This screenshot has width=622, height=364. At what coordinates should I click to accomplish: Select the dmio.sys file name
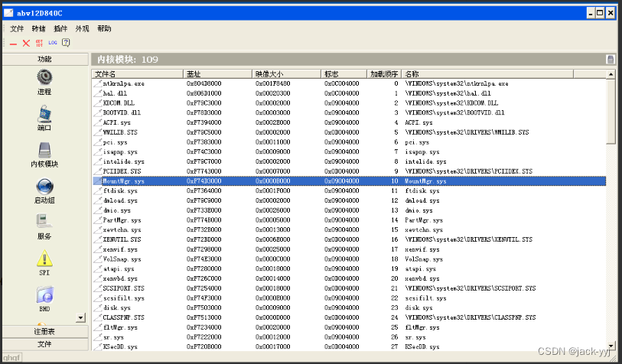[x=116, y=210]
